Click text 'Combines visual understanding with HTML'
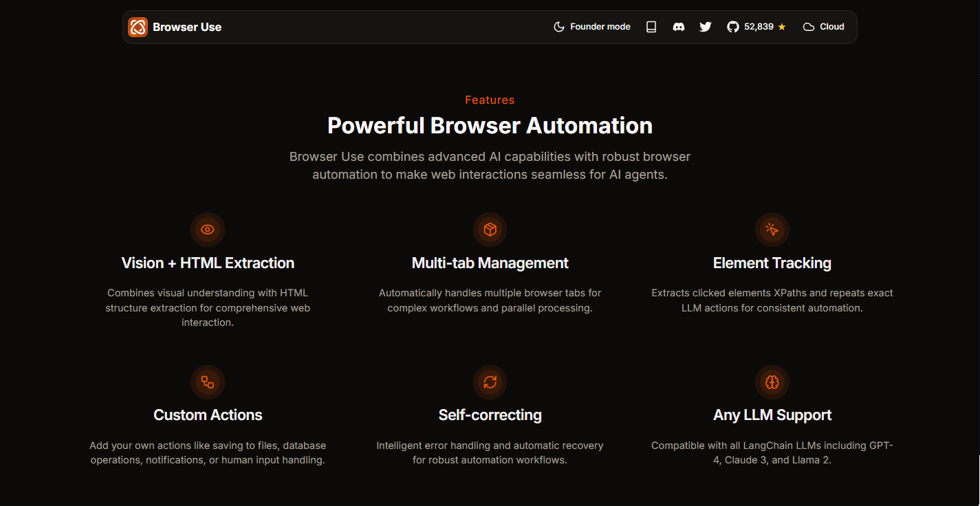 tap(208, 293)
